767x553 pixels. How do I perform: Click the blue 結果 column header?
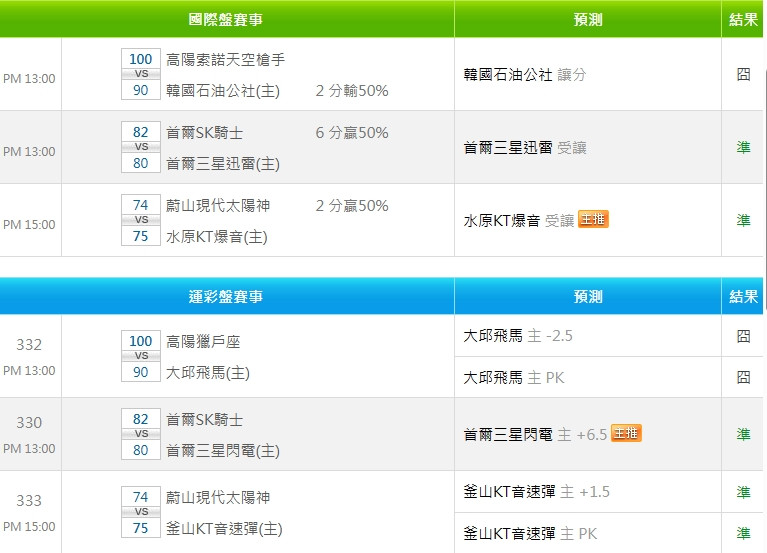pos(743,296)
